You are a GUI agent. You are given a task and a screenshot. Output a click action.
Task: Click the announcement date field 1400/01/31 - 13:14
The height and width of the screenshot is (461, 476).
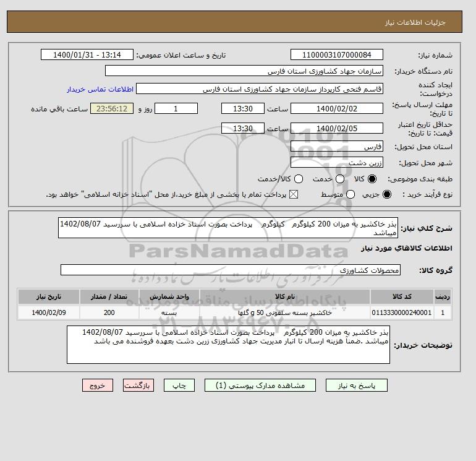[x=87, y=54]
